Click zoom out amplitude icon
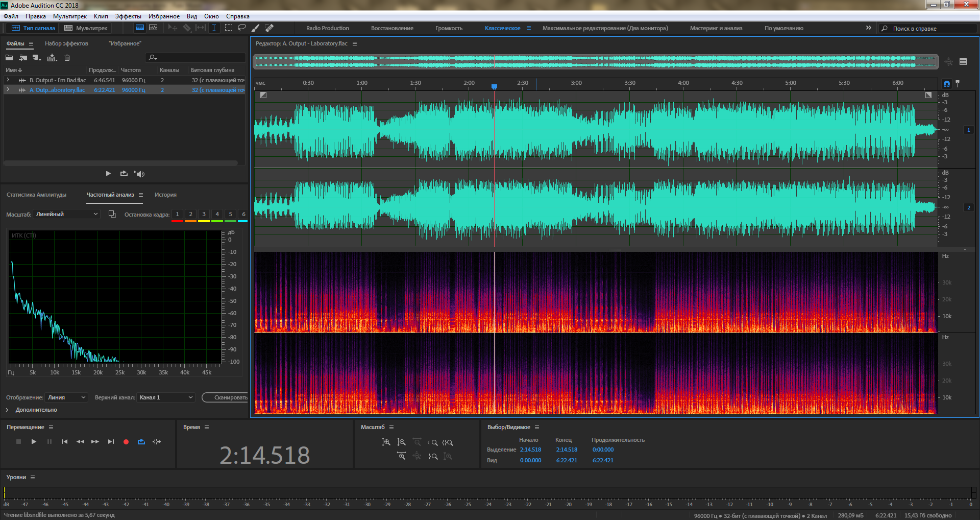 coord(402,442)
